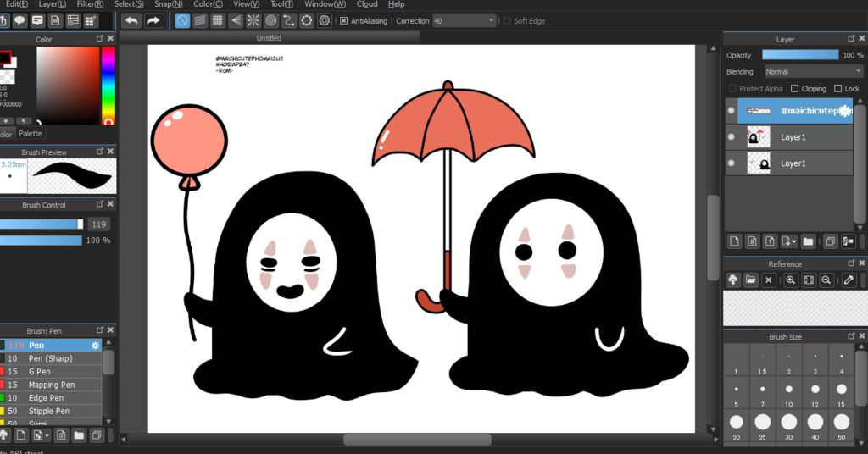Enable the curve snap icon

(288, 21)
